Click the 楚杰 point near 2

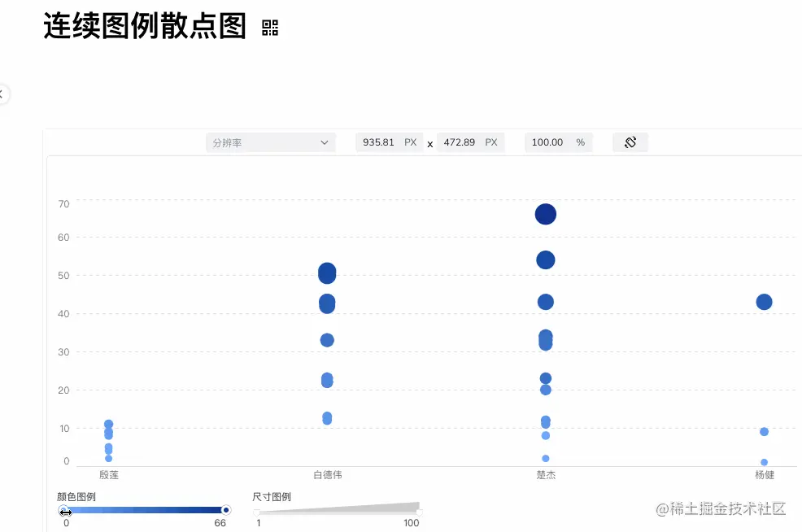pyautogui.click(x=546, y=458)
